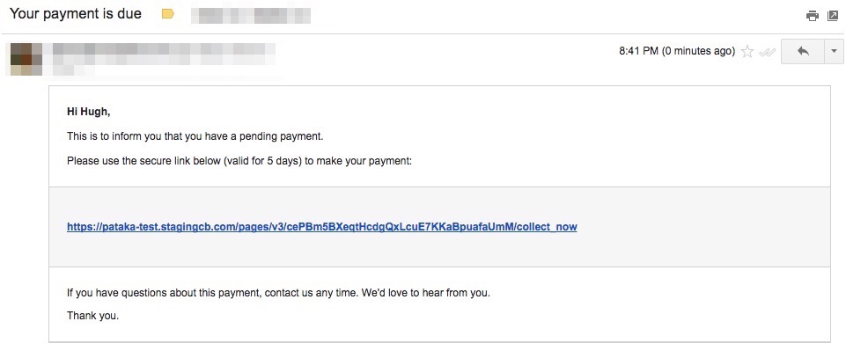The width and height of the screenshot is (868, 358).
Task: Reply to the email with the arrow button
Action: coord(802,51)
